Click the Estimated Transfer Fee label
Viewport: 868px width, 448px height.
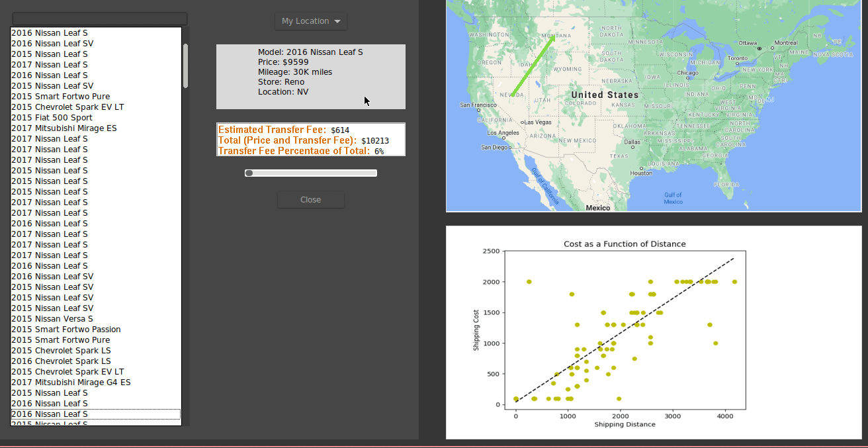pos(272,130)
